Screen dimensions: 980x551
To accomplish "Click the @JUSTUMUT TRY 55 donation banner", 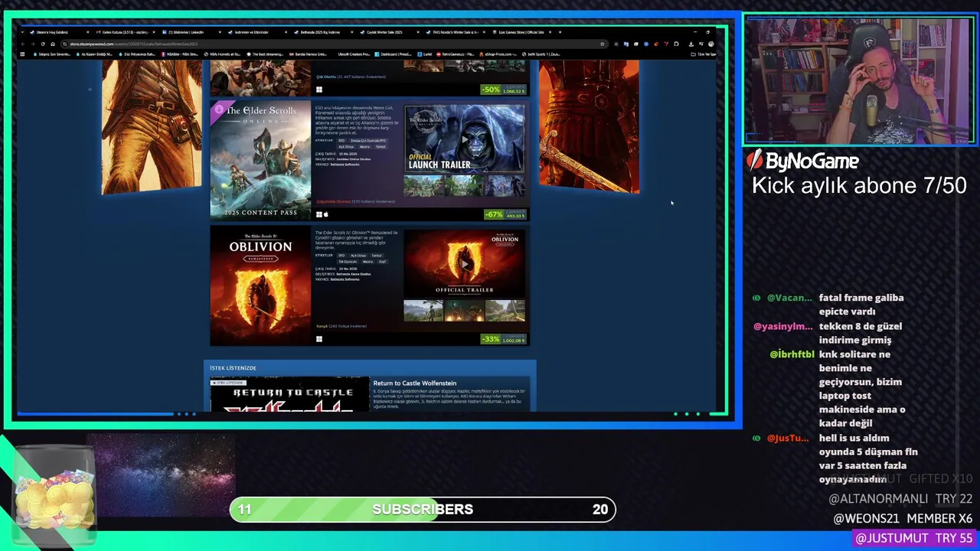I will click(913, 539).
